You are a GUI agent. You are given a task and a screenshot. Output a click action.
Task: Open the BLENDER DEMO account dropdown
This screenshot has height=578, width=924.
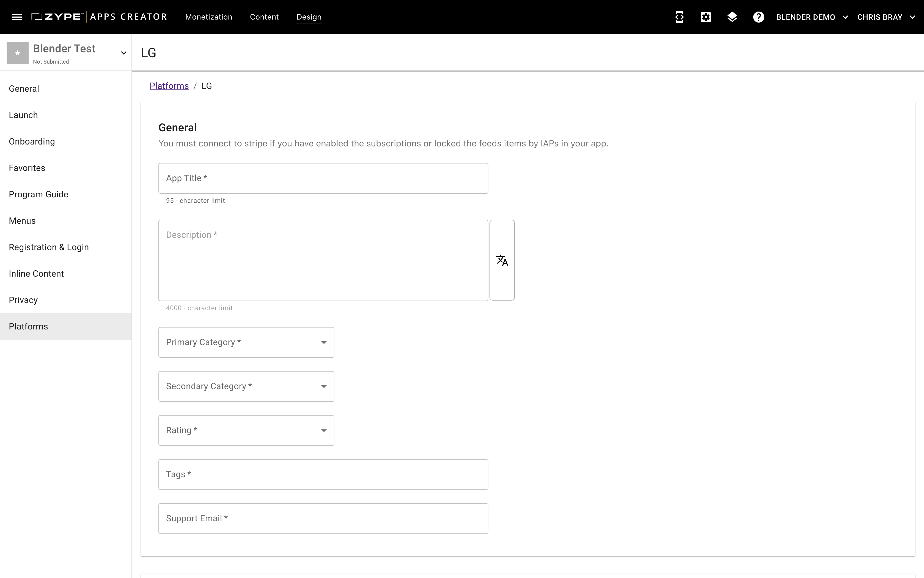click(x=812, y=17)
